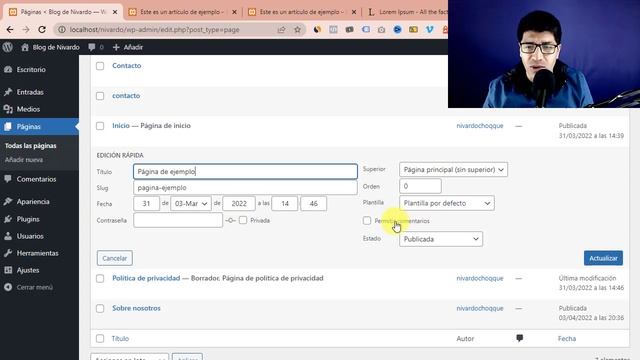Check the box for the Contacto page
Image resolution: width=640 pixels, height=360 pixels.
click(x=100, y=66)
